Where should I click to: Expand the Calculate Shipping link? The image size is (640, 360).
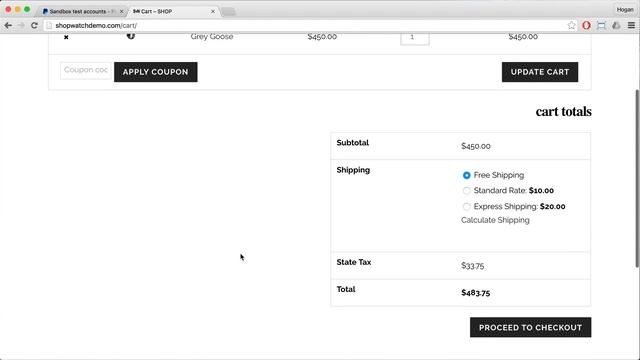(495, 220)
